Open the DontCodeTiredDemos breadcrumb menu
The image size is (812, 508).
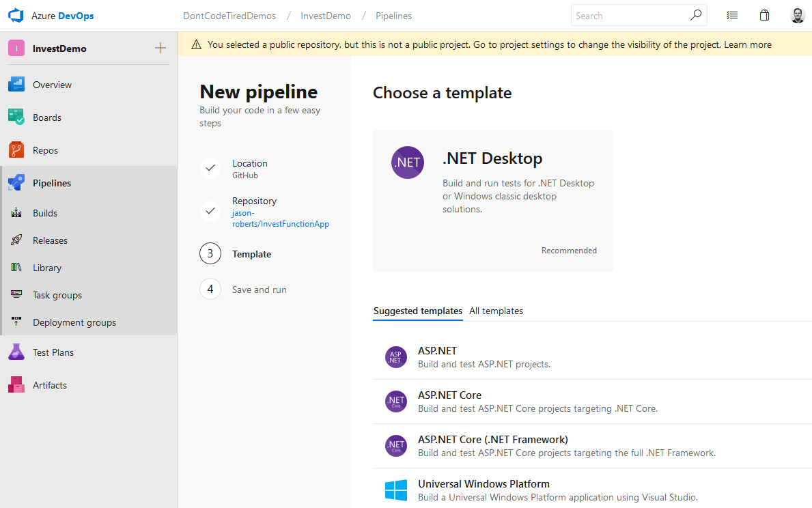(x=229, y=15)
